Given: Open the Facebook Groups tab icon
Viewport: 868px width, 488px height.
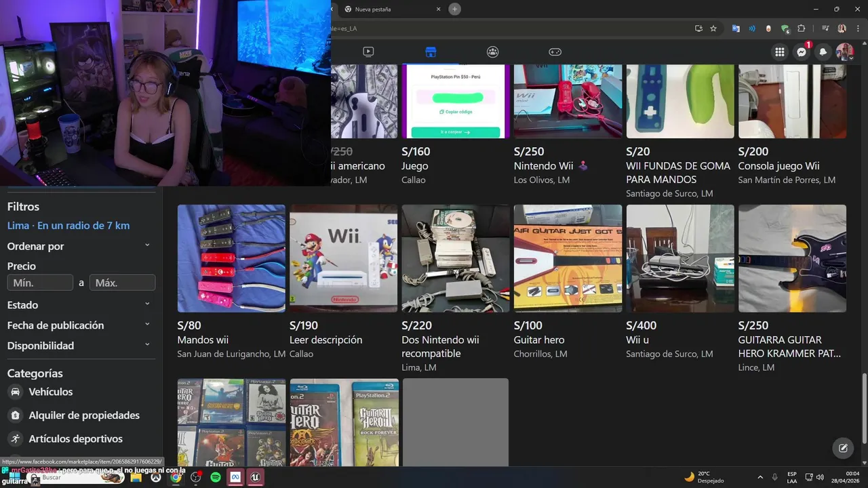Looking at the screenshot, I should click(493, 52).
